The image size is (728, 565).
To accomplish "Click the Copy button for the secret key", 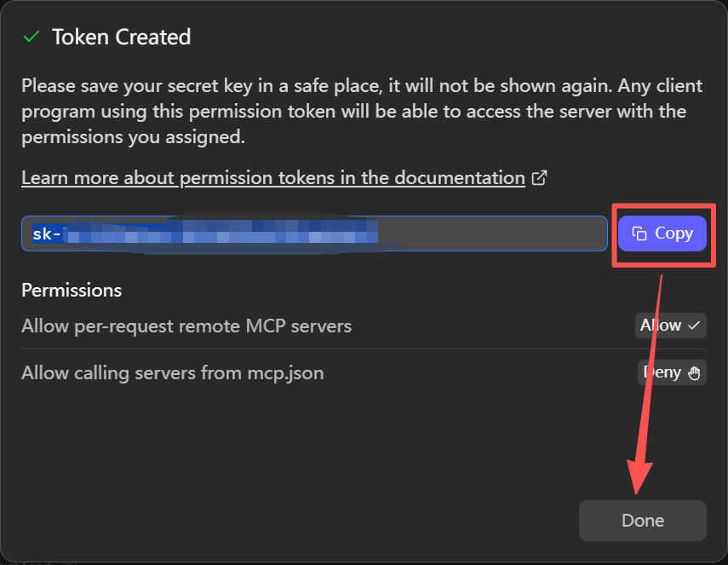I will point(662,233).
